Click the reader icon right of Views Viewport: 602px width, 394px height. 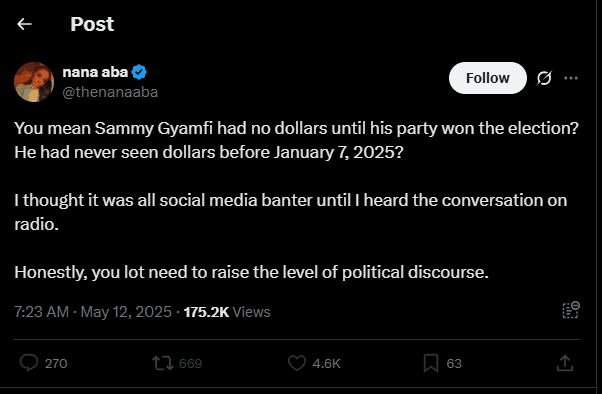571,310
